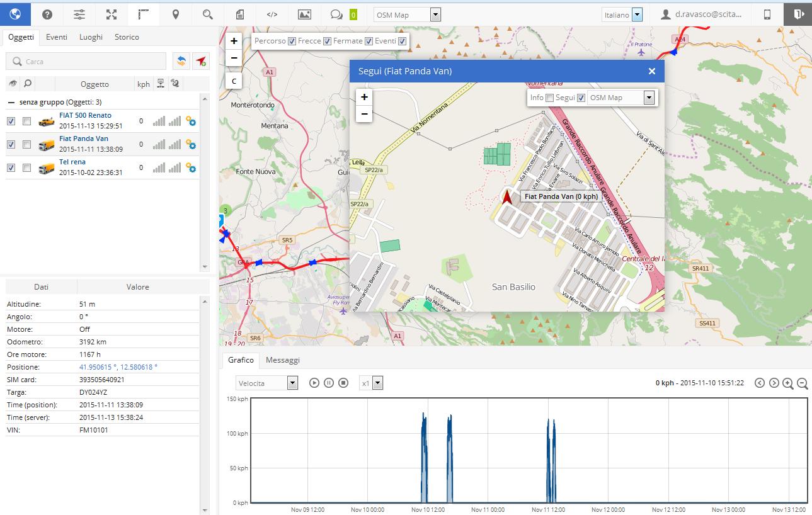This screenshot has height=515, width=812.
Task: Open the top bar OSM Map dropdown
Action: (407, 14)
